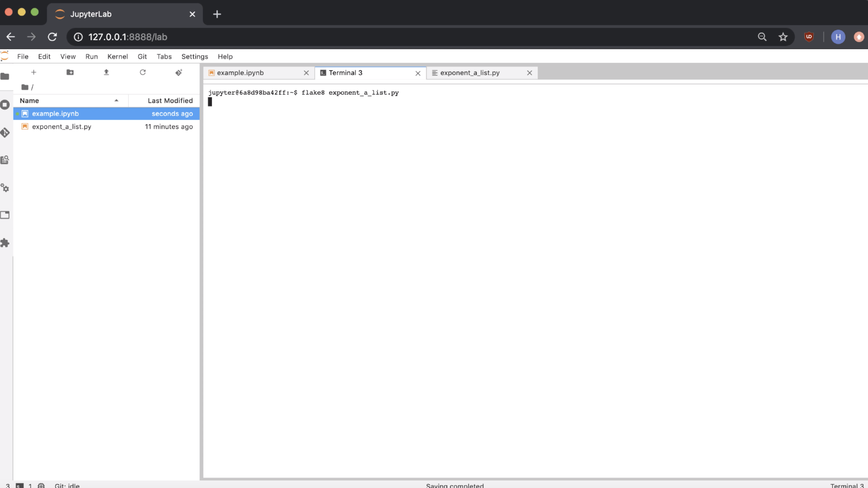Click the New Folder icon

pos(70,72)
